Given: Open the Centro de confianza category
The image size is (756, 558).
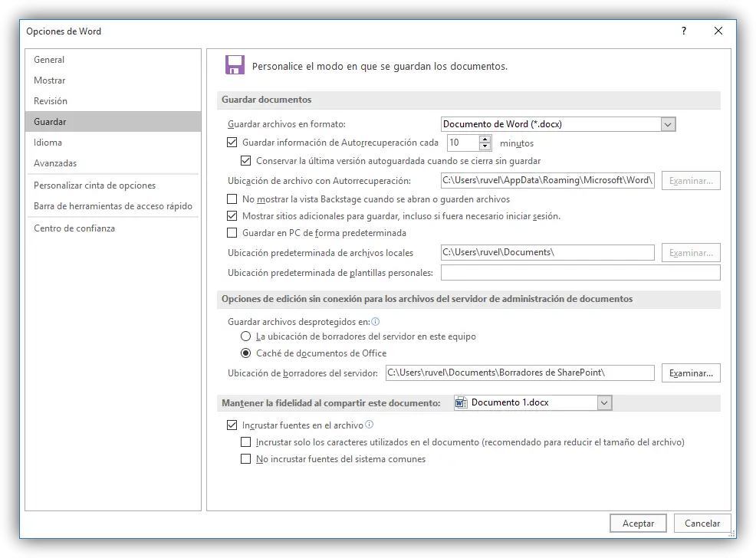Looking at the screenshot, I should pyautogui.click(x=113, y=228).
